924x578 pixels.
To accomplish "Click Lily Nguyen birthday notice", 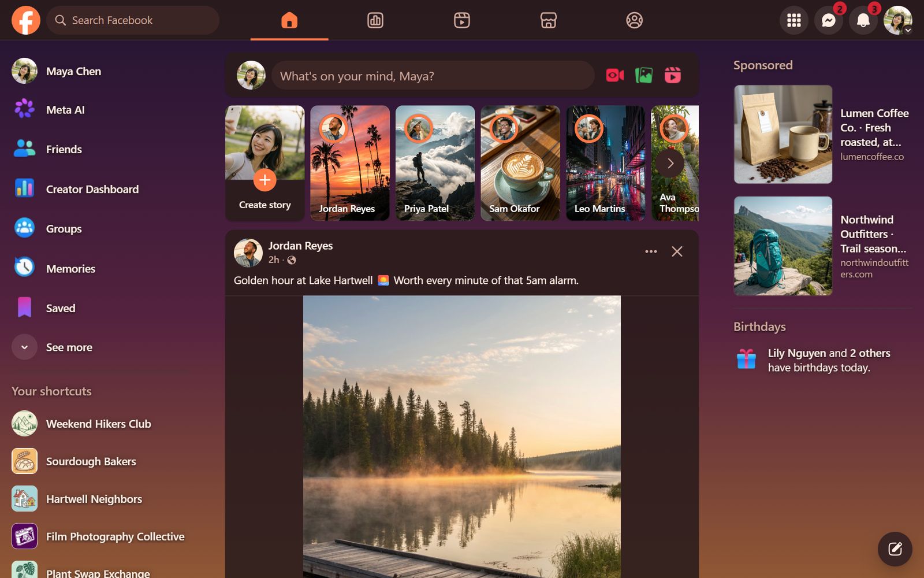I will click(822, 360).
